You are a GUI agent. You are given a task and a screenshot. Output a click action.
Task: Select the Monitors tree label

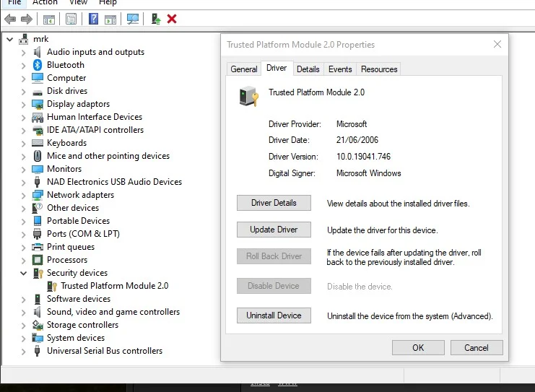(64, 169)
